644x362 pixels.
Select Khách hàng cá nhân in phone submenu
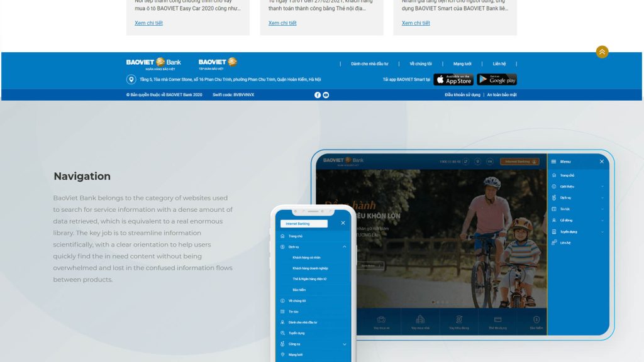306,258
